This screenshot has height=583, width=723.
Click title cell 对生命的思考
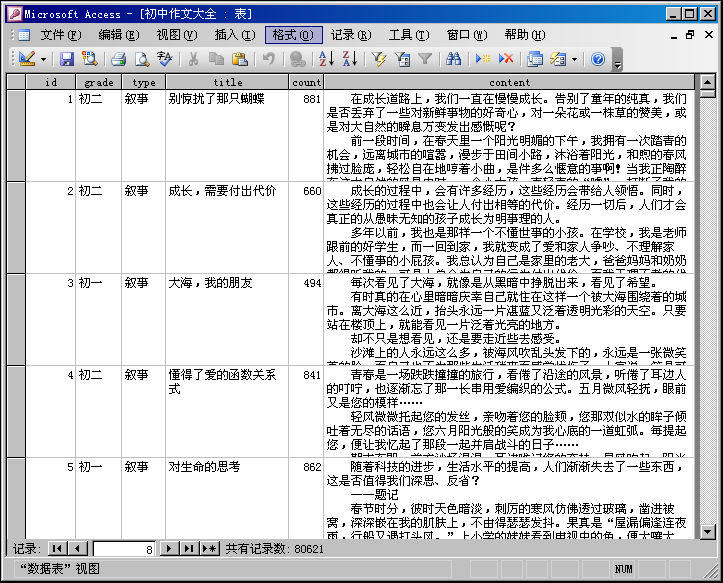(227, 499)
